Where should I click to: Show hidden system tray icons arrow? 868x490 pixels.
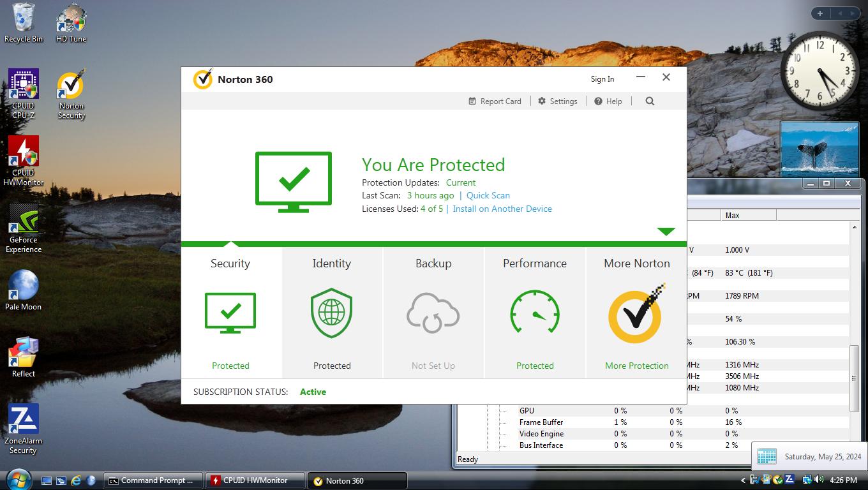(743, 480)
